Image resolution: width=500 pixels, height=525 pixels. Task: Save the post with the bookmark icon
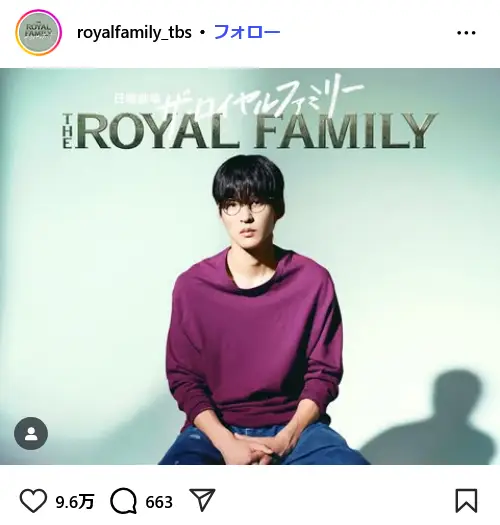pyautogui.click(x=466, y=501)
